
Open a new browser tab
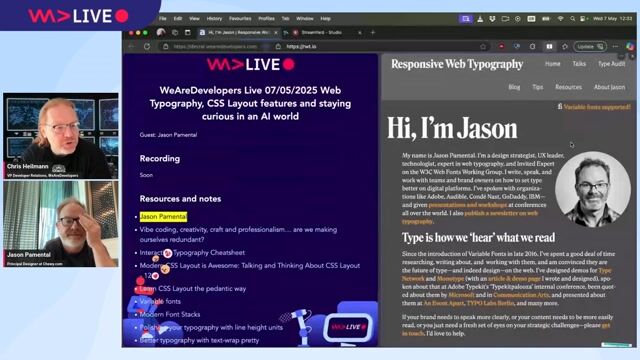click(373, 33)
